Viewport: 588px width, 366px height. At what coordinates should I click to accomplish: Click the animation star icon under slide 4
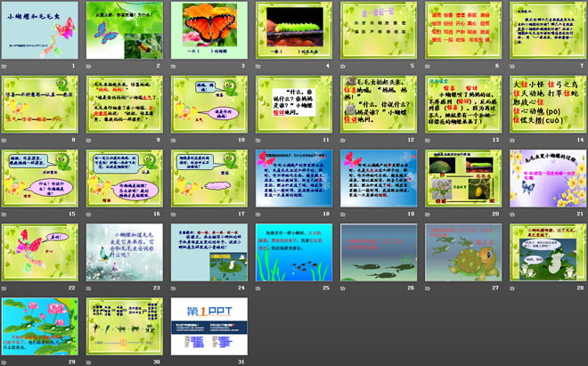tap(258, 67)
